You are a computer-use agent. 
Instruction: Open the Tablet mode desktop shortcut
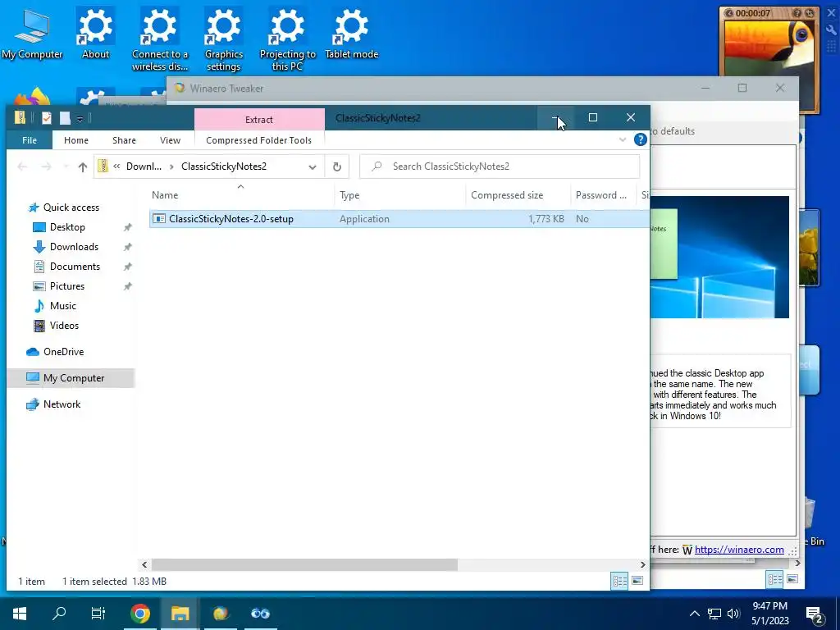click(x=351, y=34)
